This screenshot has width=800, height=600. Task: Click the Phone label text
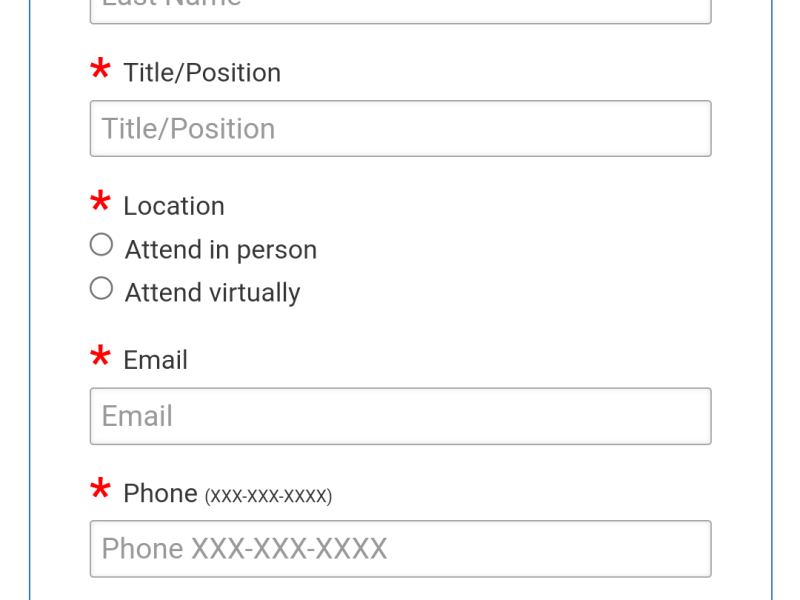[x=160, y=492]
